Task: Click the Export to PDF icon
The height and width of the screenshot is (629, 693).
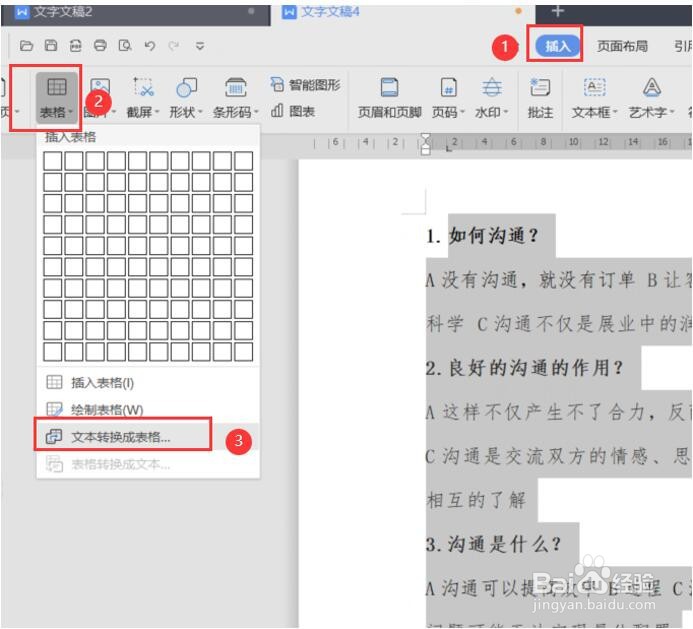Action: point(76,46)
